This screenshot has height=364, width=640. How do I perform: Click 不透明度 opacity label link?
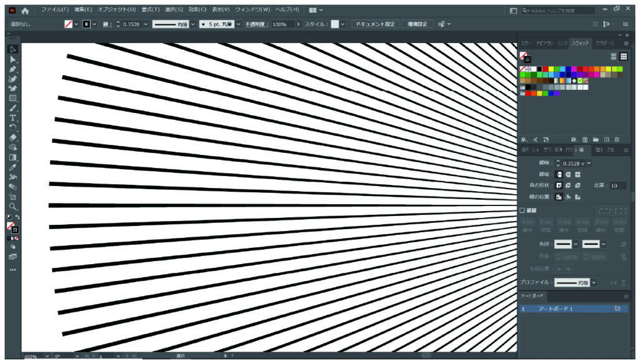[x=256, y=24]
